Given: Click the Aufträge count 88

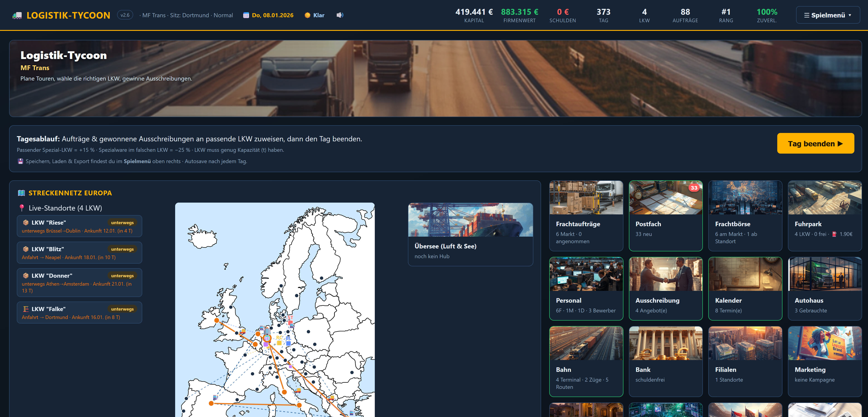Looking at the screenshot, I should [685, 12].
